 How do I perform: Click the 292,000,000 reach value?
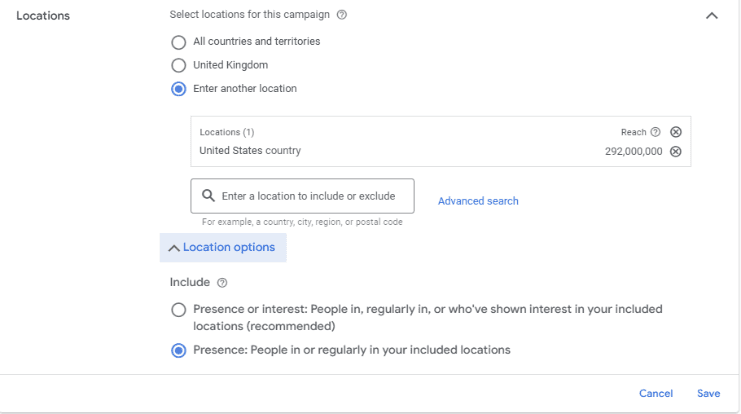(633, 152)
